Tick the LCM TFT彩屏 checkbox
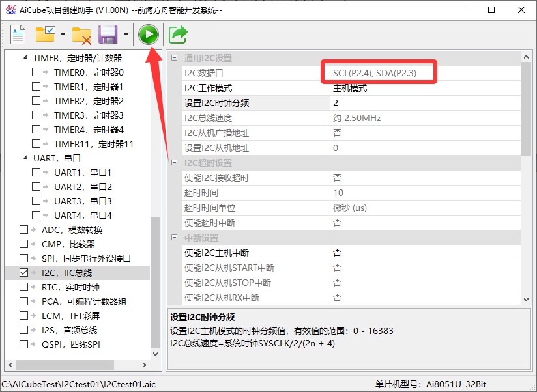The image size is (537, 392). pyautogui.click(x=23, y=315)
